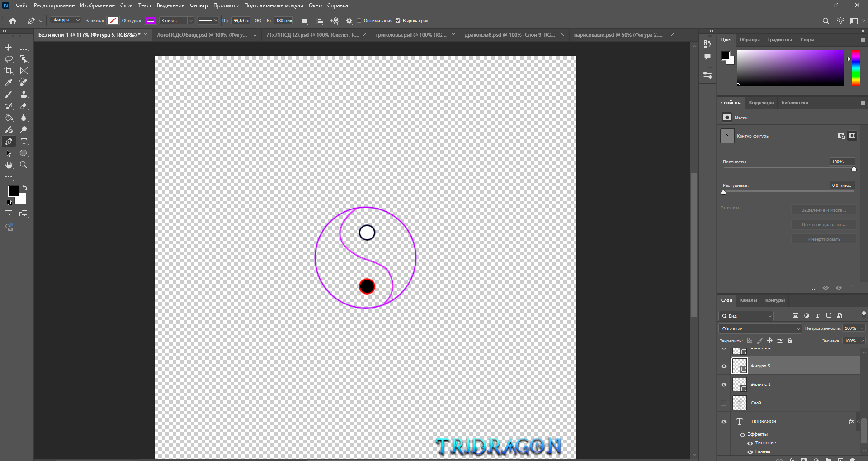Select the Eyedropper tool
868x461 pixels.
[9, 82]
